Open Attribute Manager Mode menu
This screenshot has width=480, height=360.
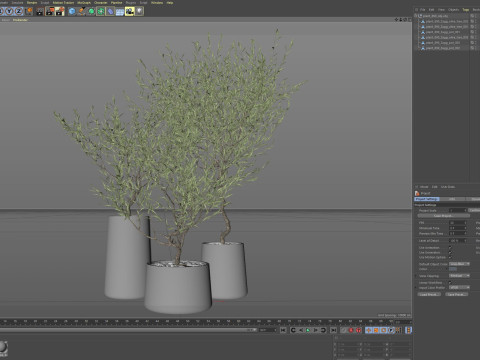(x=424, y=187)
